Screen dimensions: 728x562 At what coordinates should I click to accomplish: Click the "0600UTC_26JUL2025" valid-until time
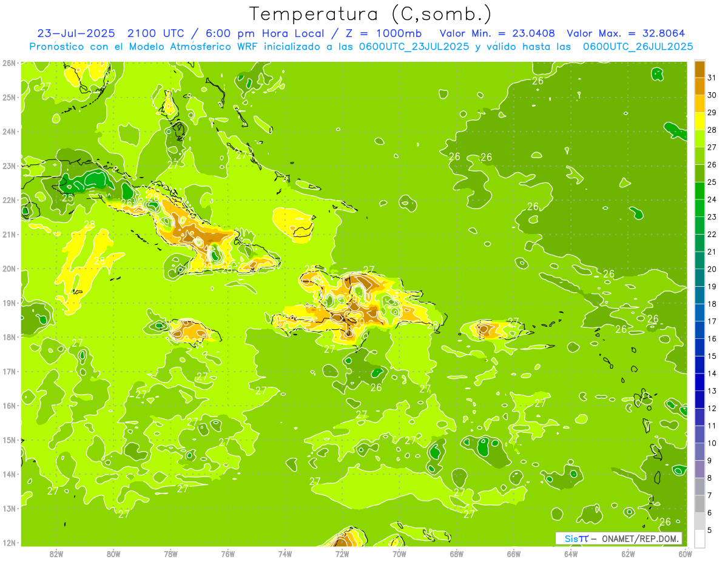638,46
